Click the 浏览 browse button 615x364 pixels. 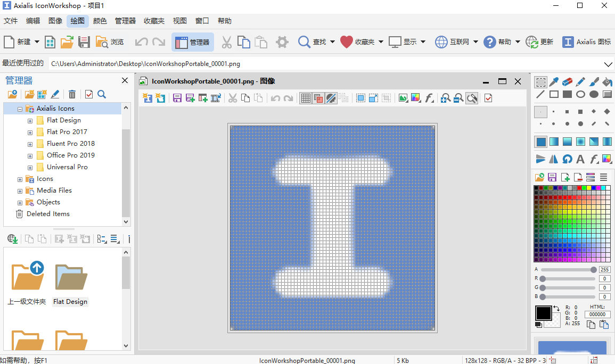pyautogui.click(x=110, y=42)
